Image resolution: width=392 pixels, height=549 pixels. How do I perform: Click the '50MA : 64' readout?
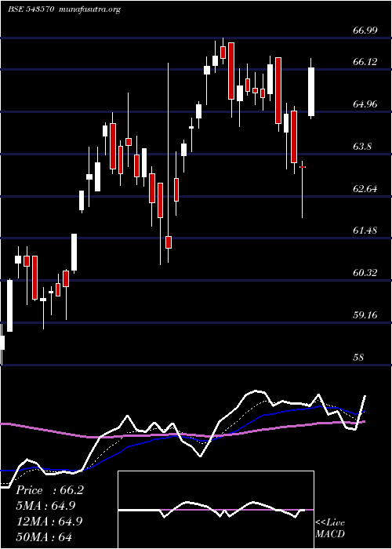(x=44, y=536)
